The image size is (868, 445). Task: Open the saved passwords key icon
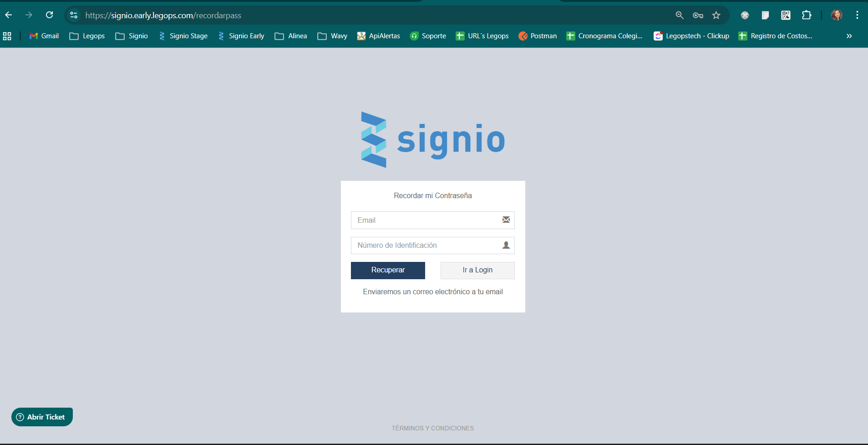click(x=698, y=15)
